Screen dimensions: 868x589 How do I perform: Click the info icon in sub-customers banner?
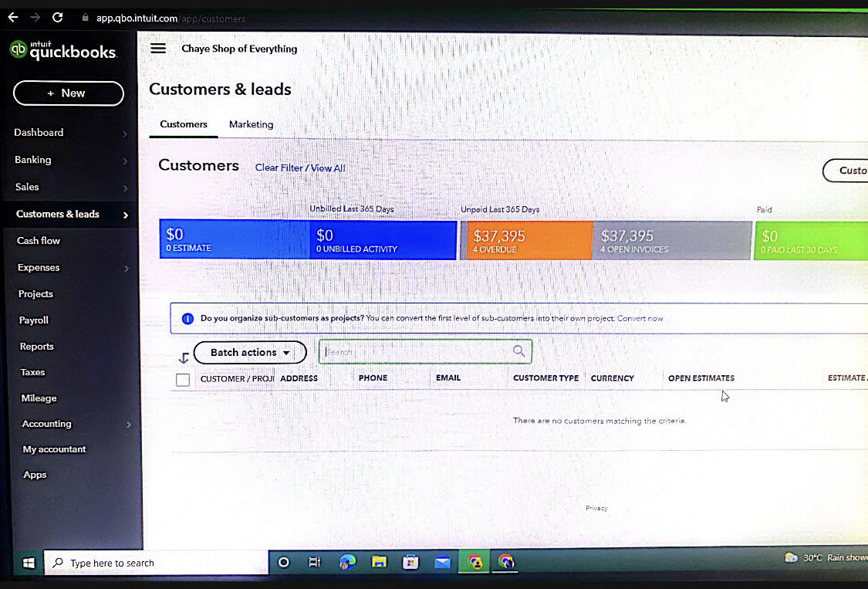coord(187,319)
